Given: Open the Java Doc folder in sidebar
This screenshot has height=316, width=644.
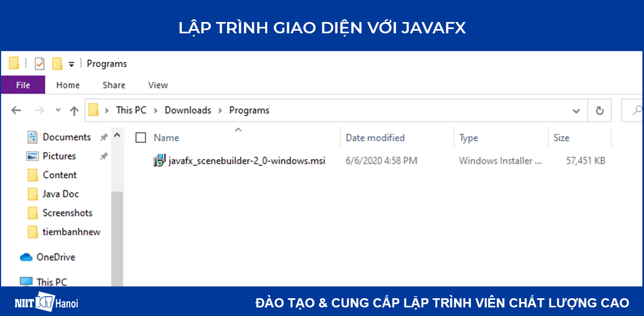Looking at the screenshot, I should (x=61, y=193).
